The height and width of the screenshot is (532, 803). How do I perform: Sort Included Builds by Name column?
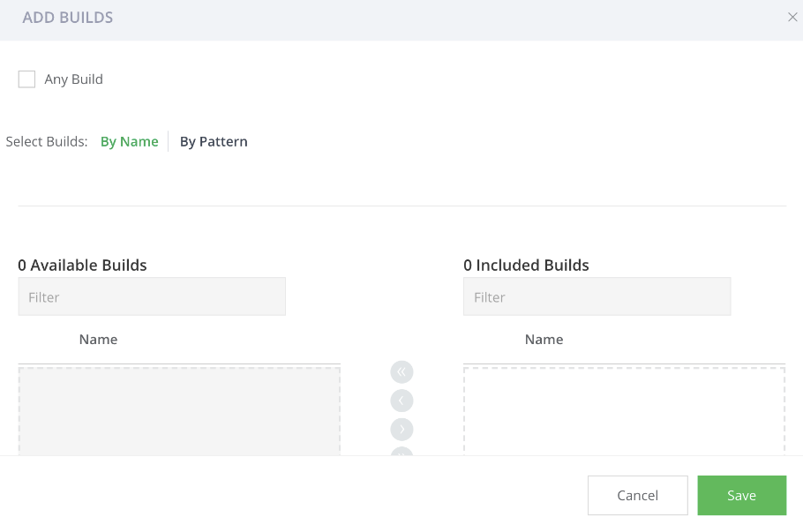544,340
